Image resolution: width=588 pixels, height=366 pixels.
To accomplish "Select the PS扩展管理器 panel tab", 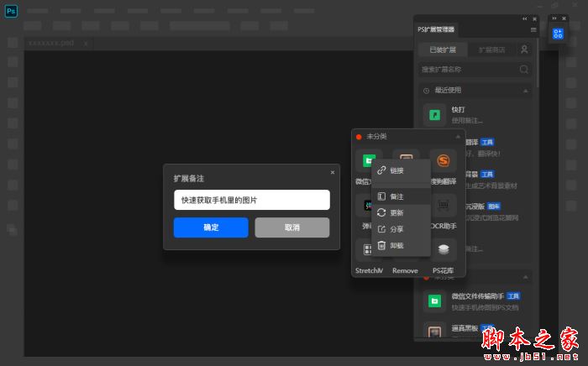I will 436,29.
